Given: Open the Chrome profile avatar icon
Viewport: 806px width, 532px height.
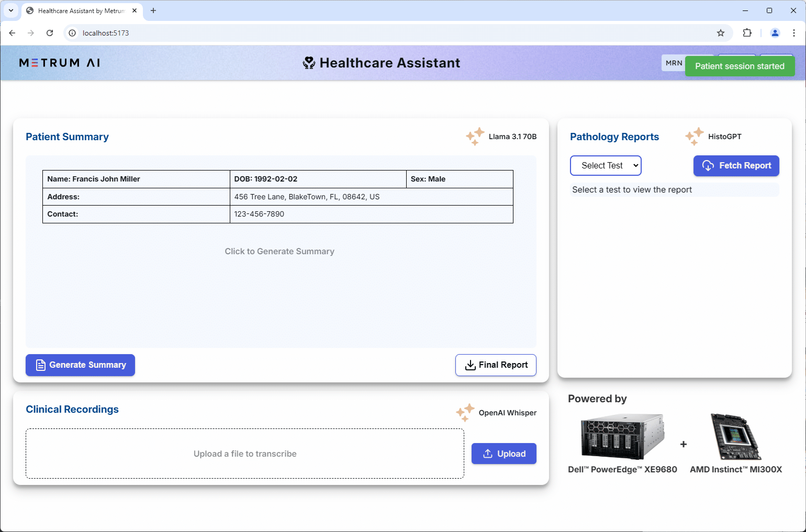Looking at the screenshot, I should (x=775, y=33).
